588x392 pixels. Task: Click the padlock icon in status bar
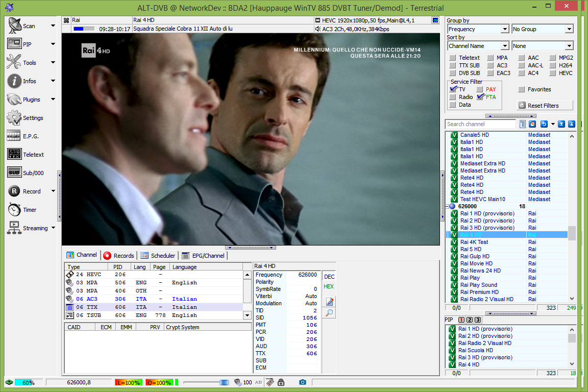tap(281, 382)
